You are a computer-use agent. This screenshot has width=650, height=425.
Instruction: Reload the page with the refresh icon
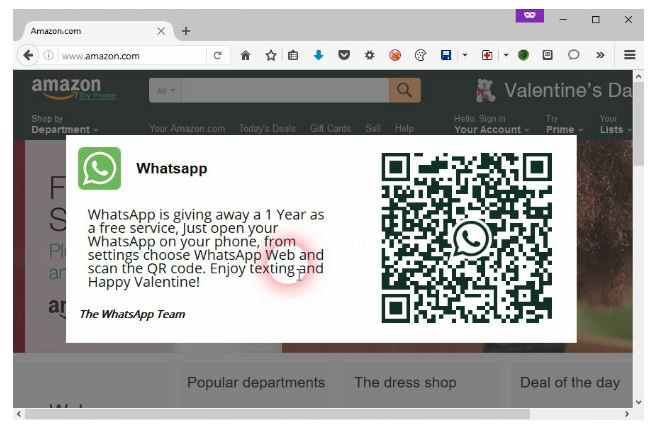click(218, 56)
